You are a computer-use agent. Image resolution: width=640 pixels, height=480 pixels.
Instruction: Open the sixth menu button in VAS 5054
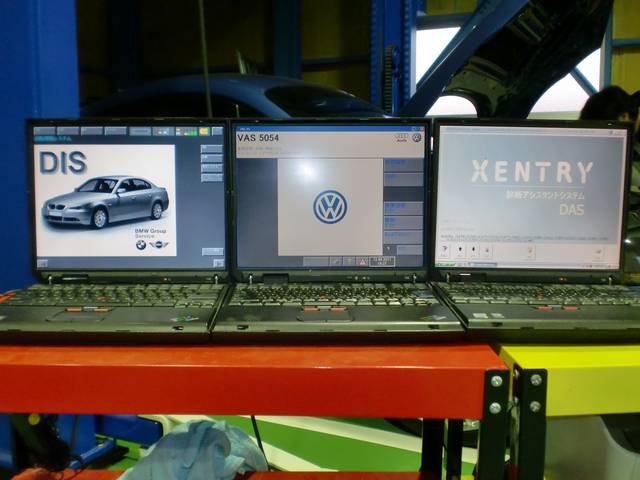pyautogui.click(x=404, y=237)
